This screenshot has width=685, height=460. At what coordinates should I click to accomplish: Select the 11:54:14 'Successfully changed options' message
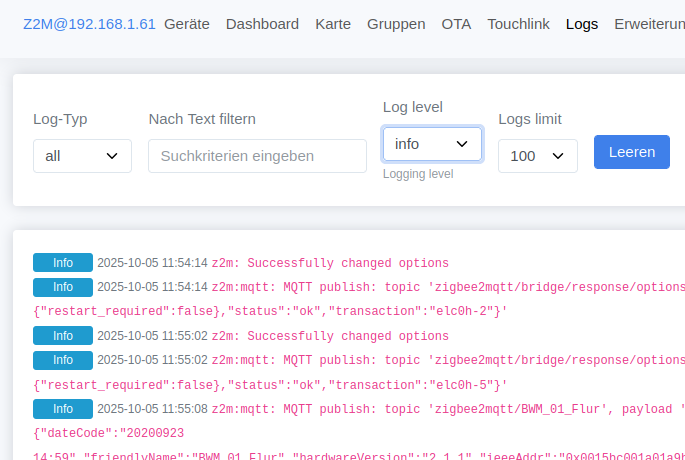[x=330, y=264]
